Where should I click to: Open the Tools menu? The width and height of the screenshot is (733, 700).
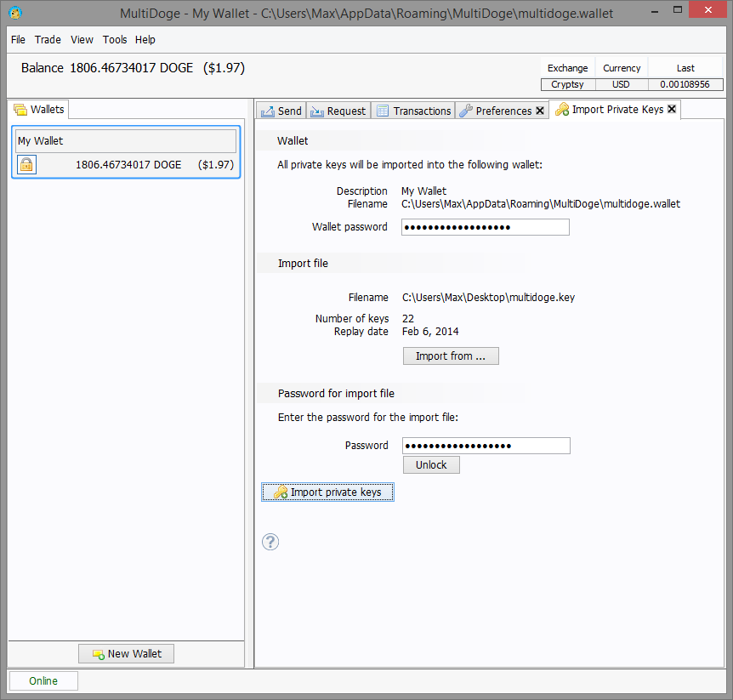coord(115,40)
